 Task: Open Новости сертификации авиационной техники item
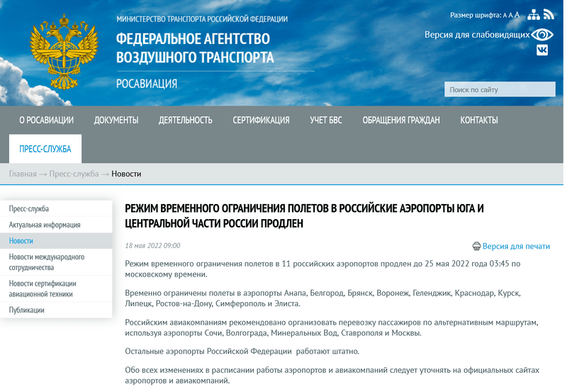tap(56, 289)
